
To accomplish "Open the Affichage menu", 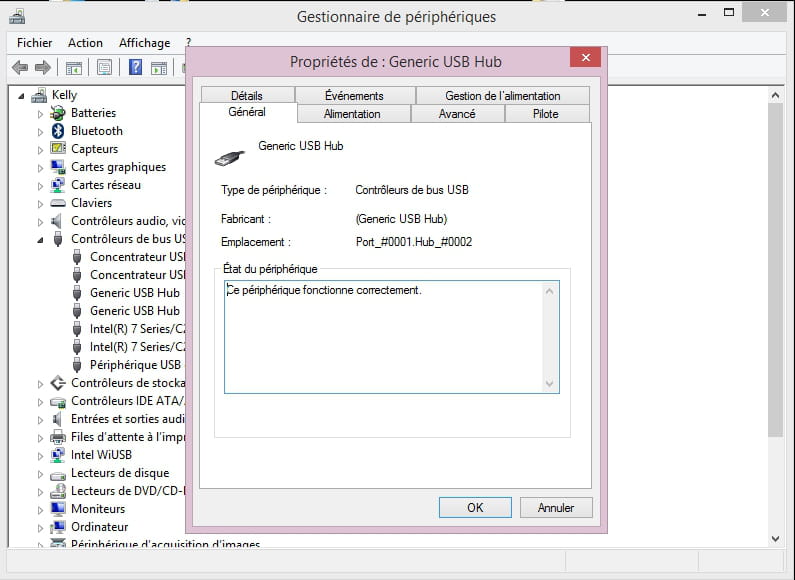I will click(x=144, y=43).
